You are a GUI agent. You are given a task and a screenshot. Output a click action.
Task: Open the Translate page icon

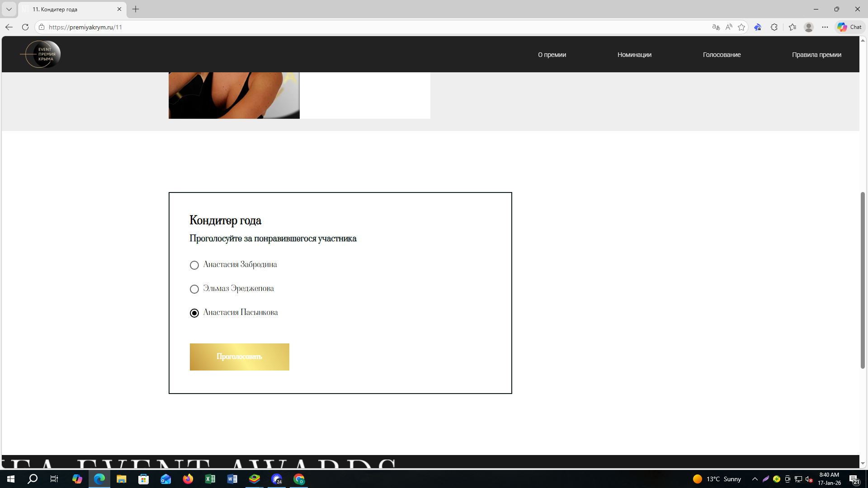coord(716,27)
